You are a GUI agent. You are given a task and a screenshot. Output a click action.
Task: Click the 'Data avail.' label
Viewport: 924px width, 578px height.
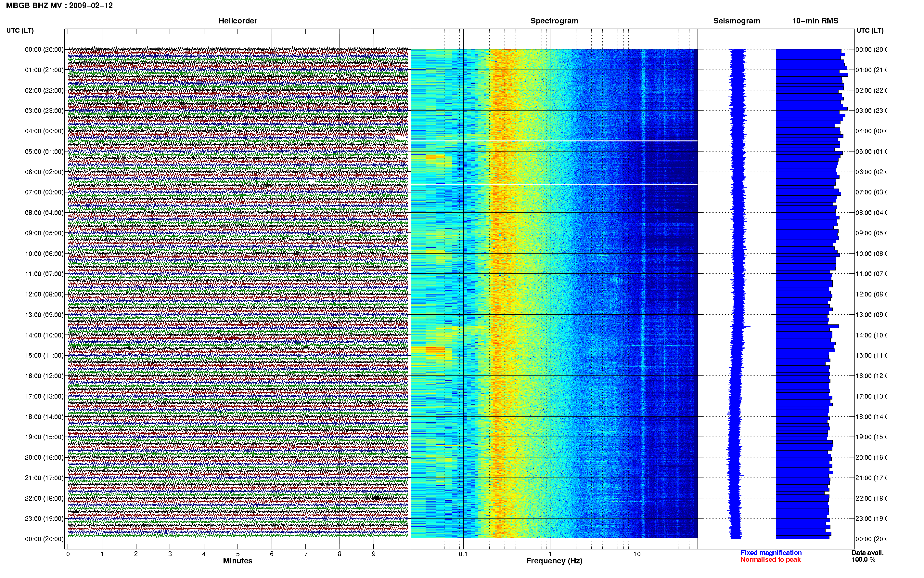pos(867,553)
